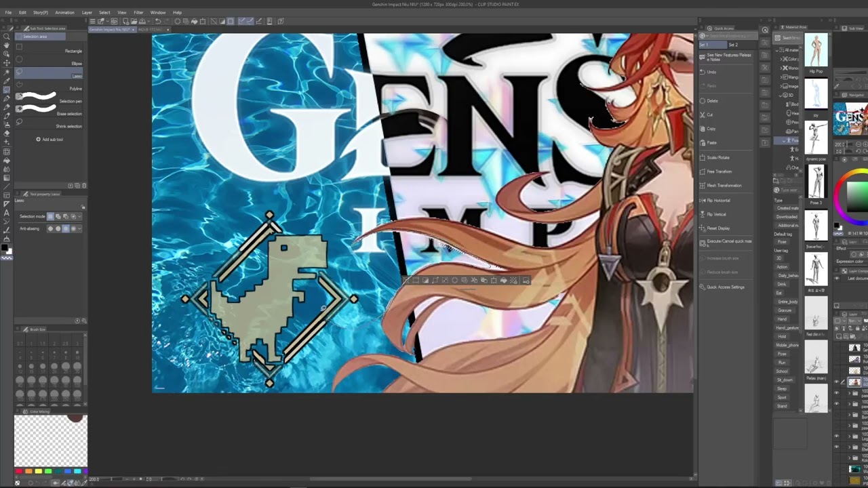Click Redo arrow in command bar
This screenshot has height=488, width=868.
[166, 21]
